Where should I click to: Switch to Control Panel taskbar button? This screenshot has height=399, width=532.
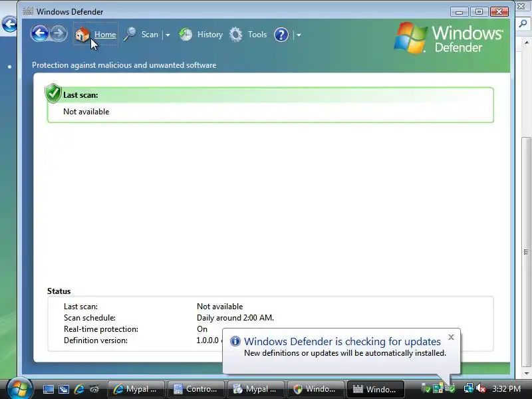[196, 389]
